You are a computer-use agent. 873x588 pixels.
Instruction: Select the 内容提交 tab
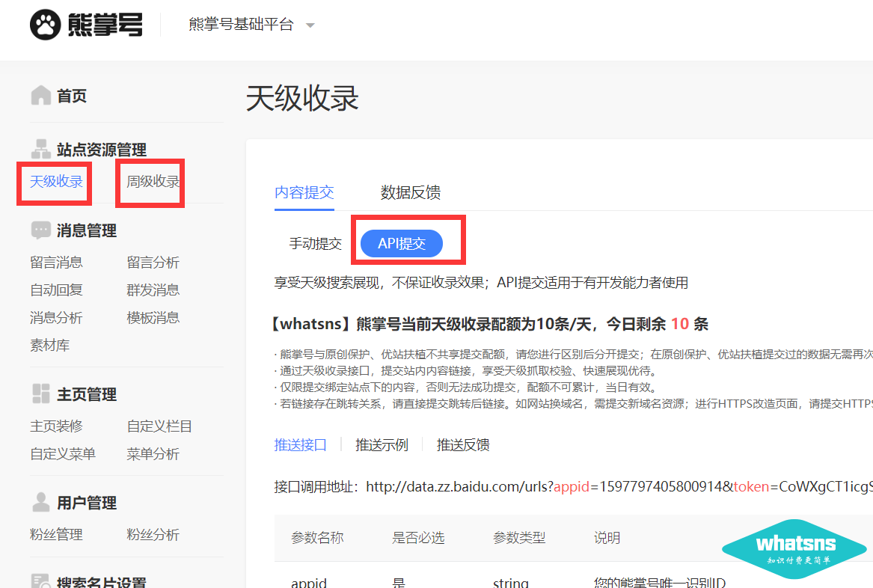pyautogui.click(x=304, y=192)
